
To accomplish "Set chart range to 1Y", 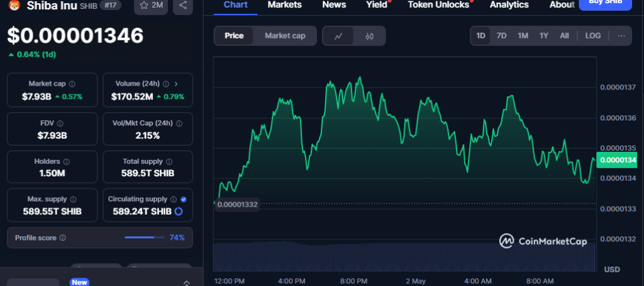I will (x=544, y=36).
